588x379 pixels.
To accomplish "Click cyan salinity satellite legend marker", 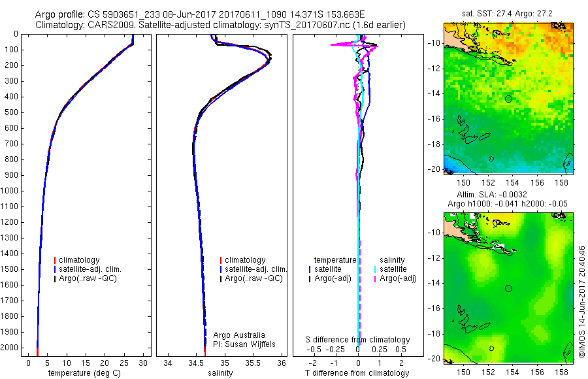I will click(x=375, y=269).
